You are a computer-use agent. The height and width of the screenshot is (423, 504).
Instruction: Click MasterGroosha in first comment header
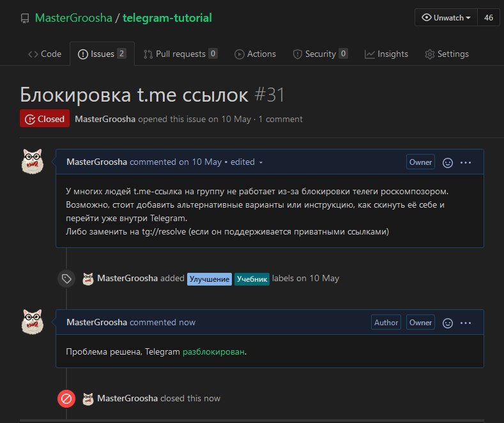point(96,162)
